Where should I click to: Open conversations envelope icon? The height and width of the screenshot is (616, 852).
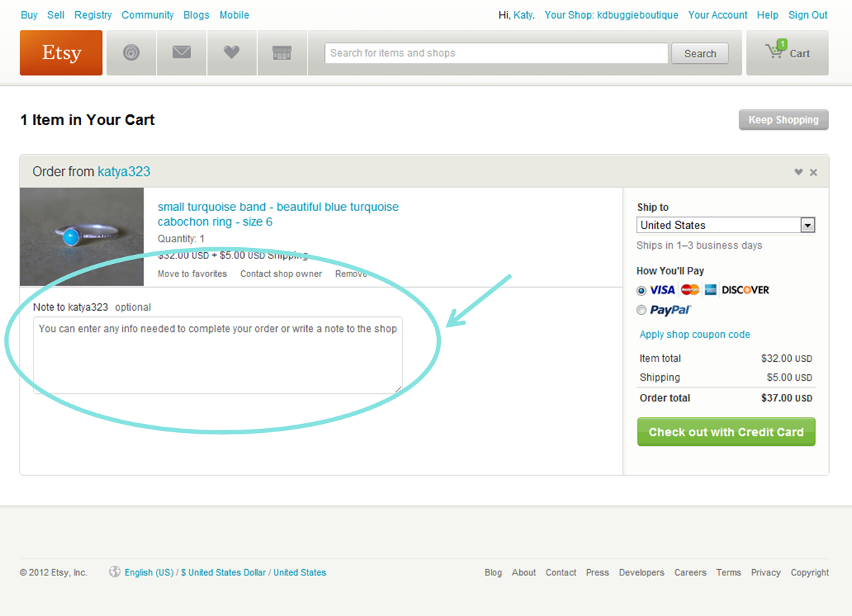tap(182, 53)
